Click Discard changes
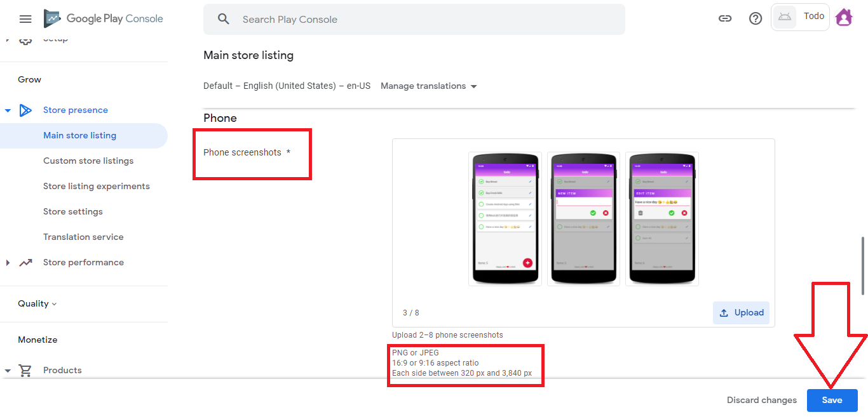Image resolution: width=868 pixels, height=417 pixels. point(761,400)
